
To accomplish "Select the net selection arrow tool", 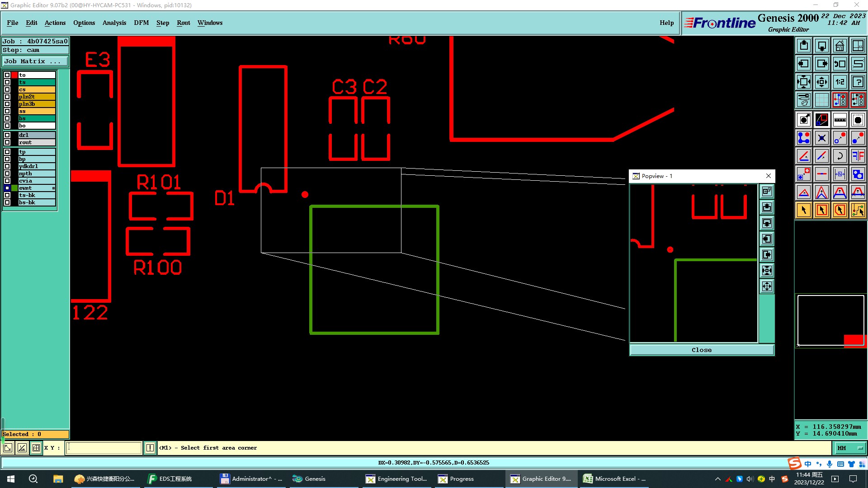I will click(x=858, y=210).
